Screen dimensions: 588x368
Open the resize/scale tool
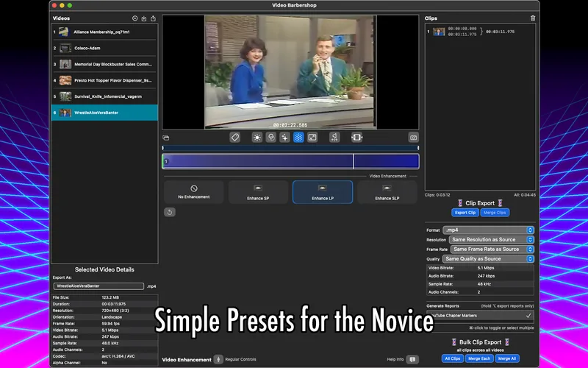pos(312,138)
